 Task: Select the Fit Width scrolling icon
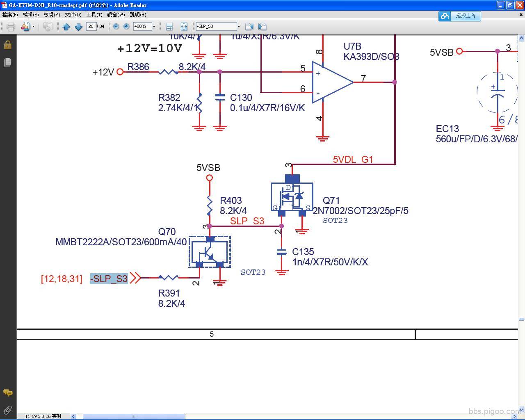tap(169, 27)
